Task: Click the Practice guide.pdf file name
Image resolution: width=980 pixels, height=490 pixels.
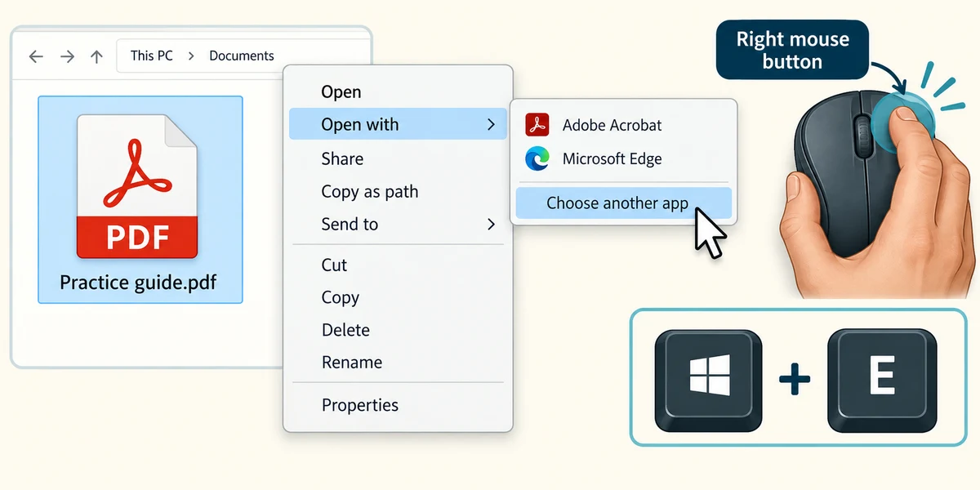Action: pos(138,283)
